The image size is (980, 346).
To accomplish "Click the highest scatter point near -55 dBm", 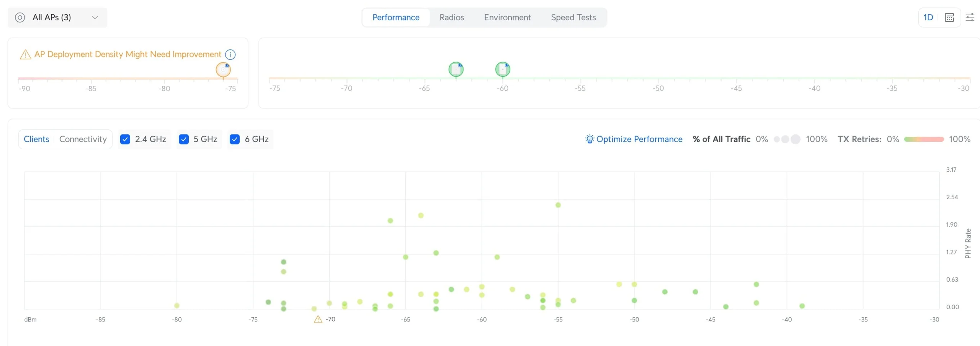I will pos(557,205).
